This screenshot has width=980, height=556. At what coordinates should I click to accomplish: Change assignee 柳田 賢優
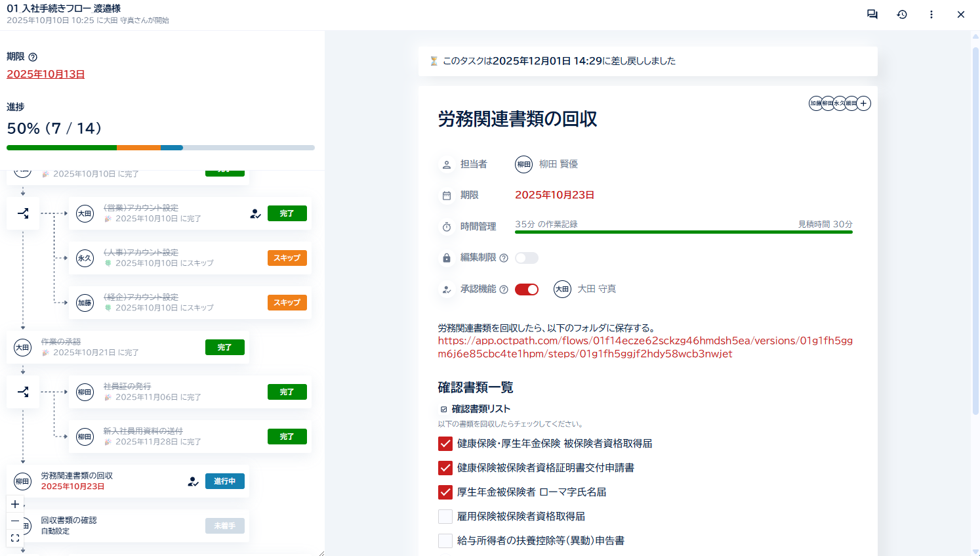(x=546, y=164)
